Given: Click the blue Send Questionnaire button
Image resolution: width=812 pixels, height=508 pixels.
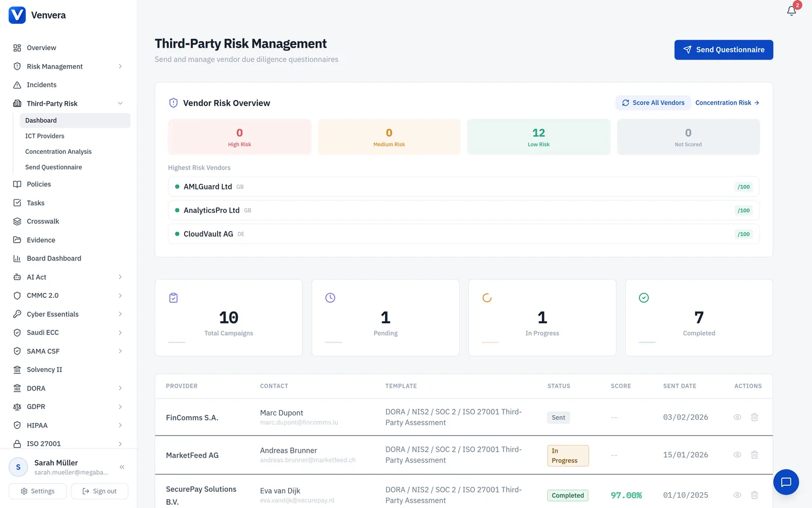Looking at the screenshot, I should tap(724, 50).
